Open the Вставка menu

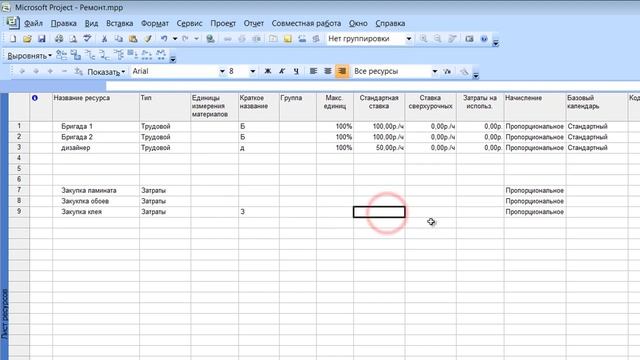(120, 23)
